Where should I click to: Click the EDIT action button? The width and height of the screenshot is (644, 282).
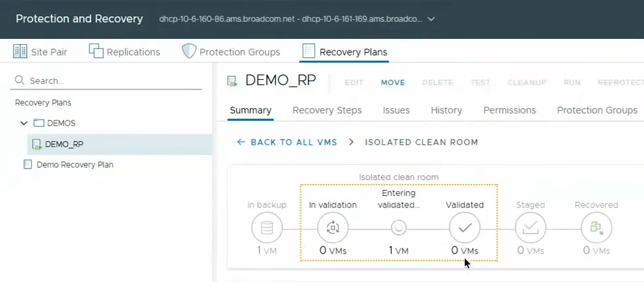pyautogui.click(x=354, y=83)
